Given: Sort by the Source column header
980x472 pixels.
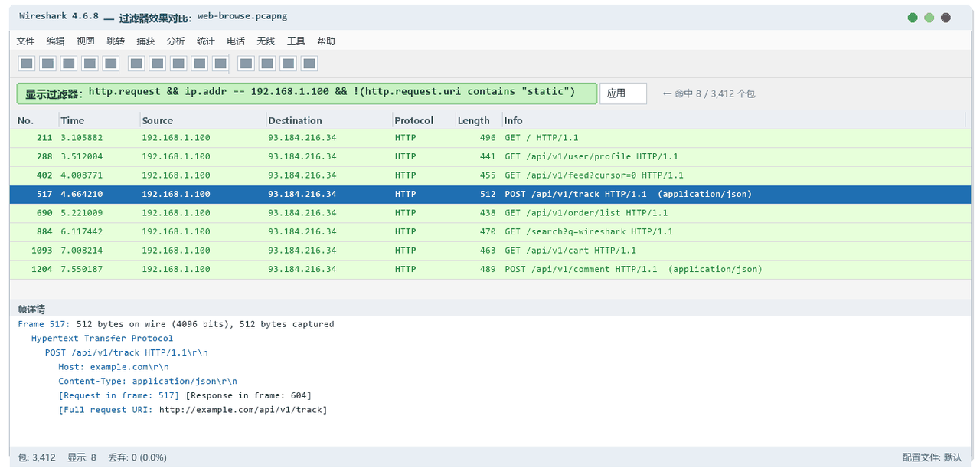Looking at the screenshot, I should (203, 120).
